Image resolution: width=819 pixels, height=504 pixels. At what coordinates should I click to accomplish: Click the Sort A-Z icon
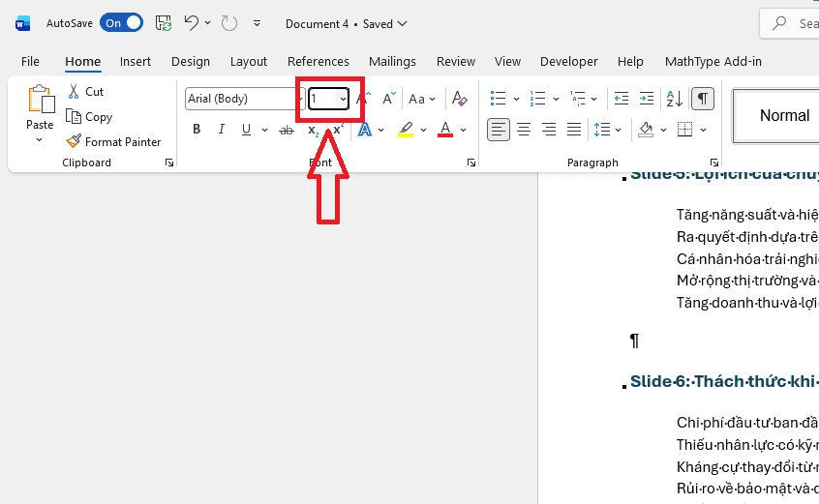coord(675,99)
